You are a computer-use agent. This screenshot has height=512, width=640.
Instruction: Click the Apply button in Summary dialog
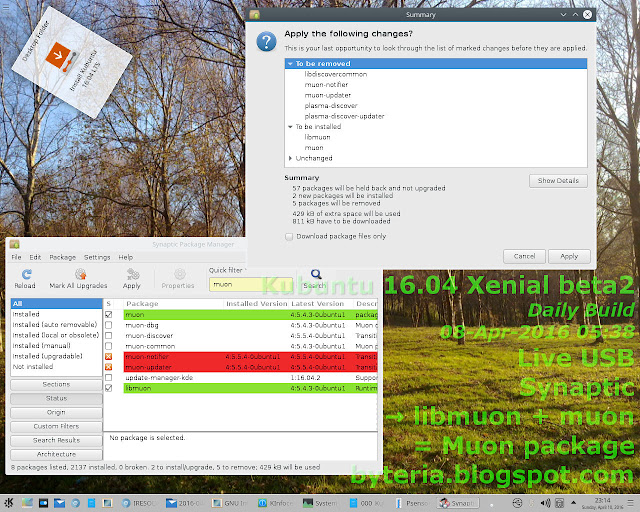(569, 256)
